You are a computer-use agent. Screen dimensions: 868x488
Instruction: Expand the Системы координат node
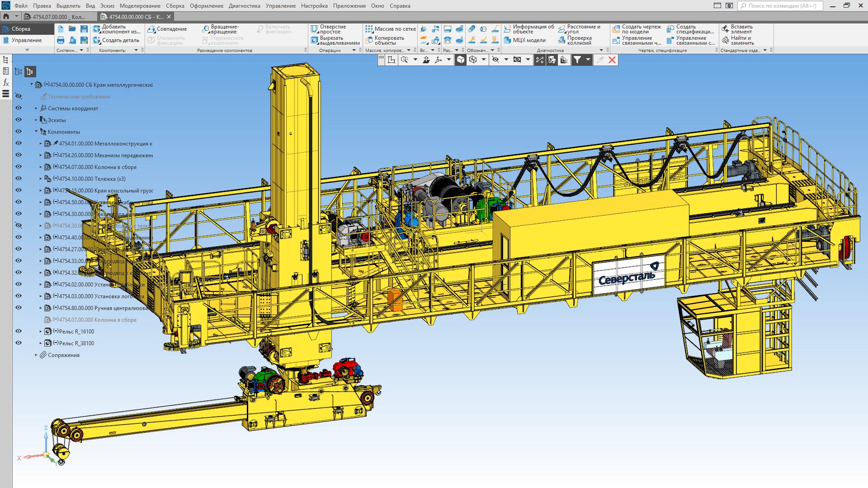click(36, 108)
